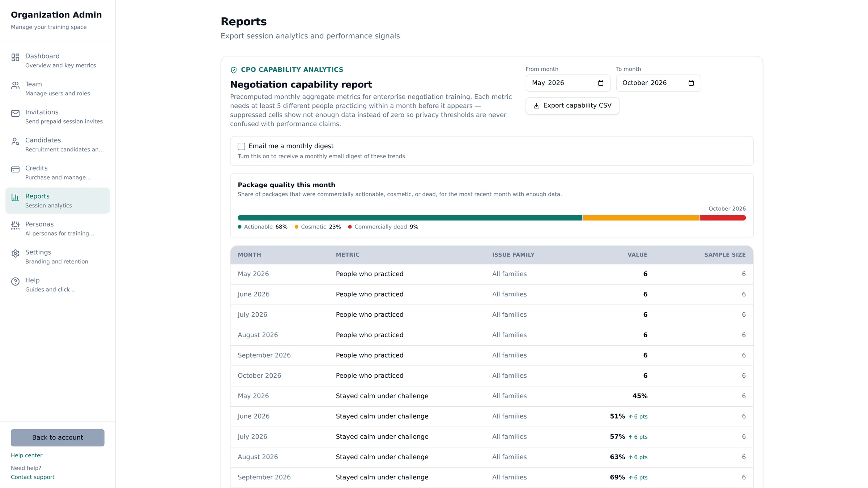868x488 pixels.
Task: Click the Dashboard grid icon
Action: (x=15, y=57)
